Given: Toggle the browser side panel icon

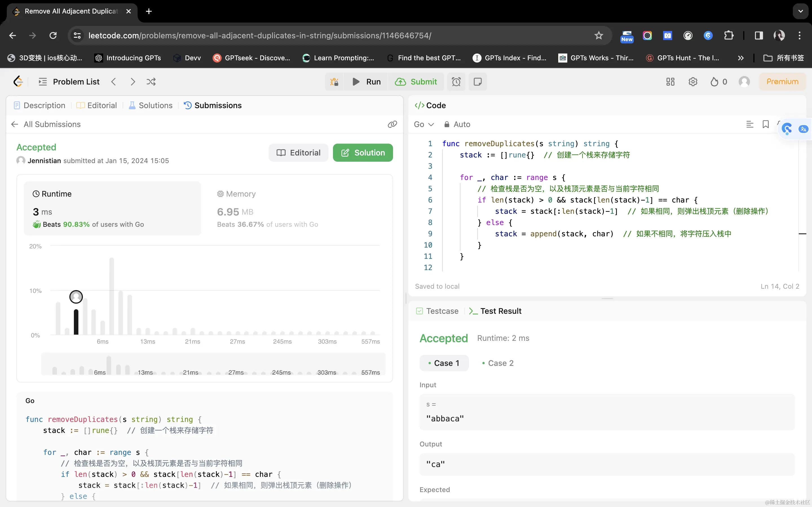Looking at the screenshot, I should (759, 35).
